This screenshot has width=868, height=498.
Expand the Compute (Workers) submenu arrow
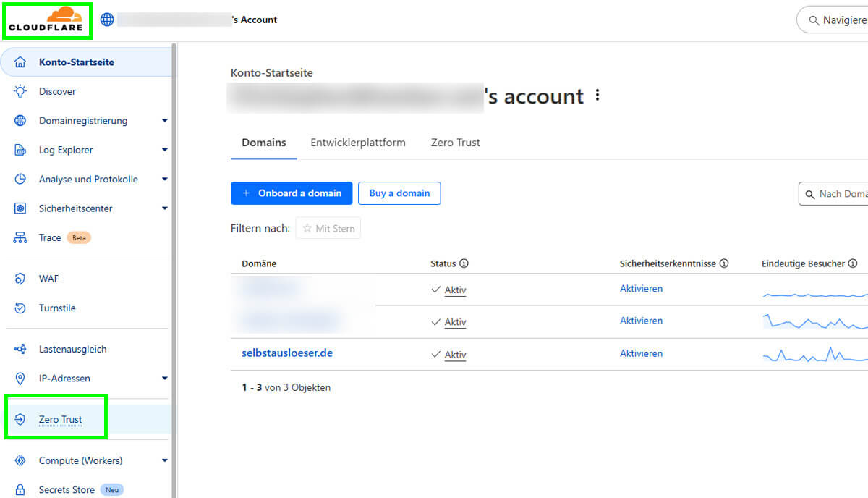pyautogui.click(x=164, y=460)
